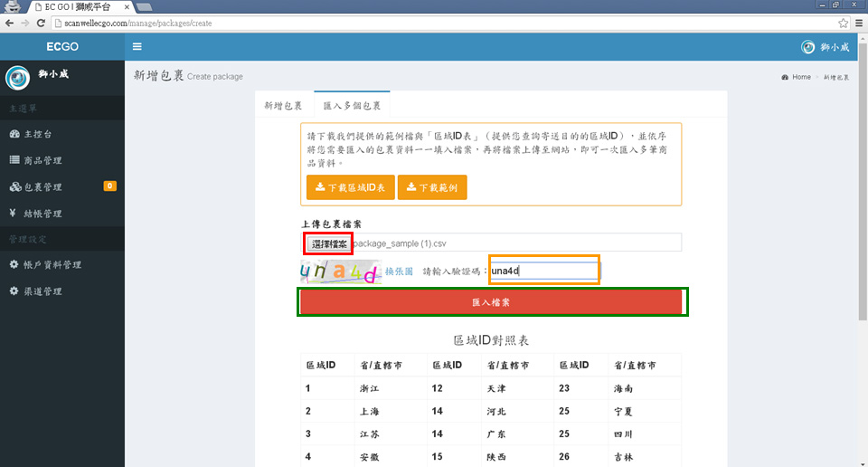The height and width of the screenshot is (467, 868).
Task: Open 商品管理 in sidebar menu
Action: click(x=42, y=160)
